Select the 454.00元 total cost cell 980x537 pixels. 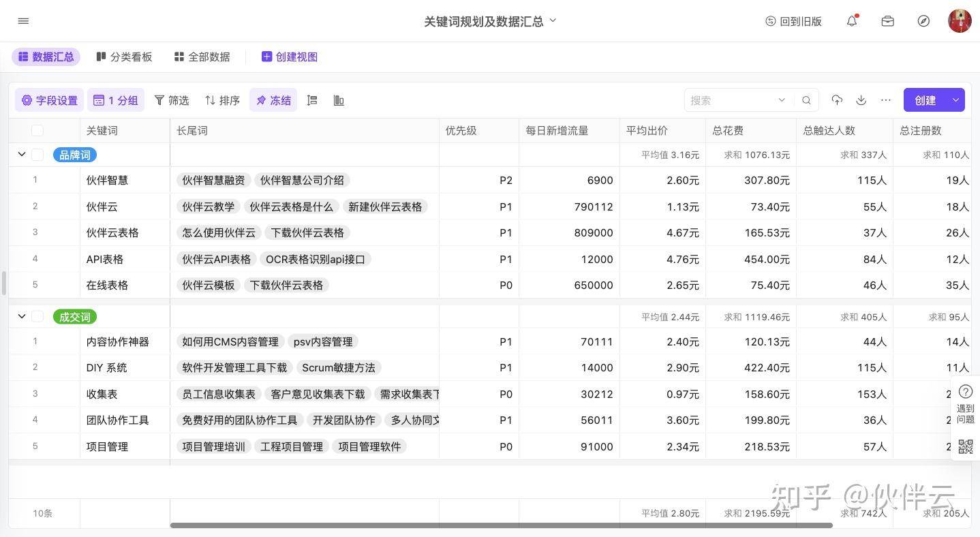point(751,259)
